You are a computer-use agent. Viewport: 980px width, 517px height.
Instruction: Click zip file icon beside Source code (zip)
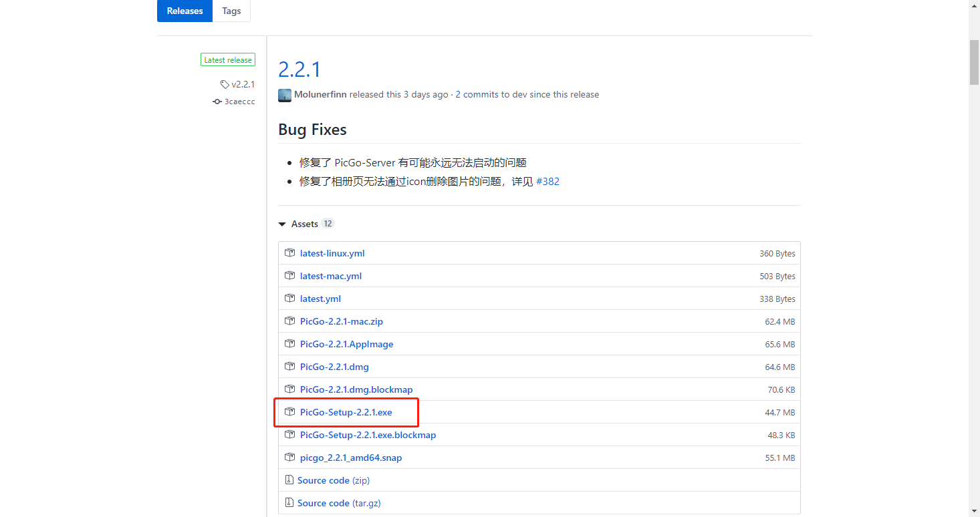(x=289, y=480)
